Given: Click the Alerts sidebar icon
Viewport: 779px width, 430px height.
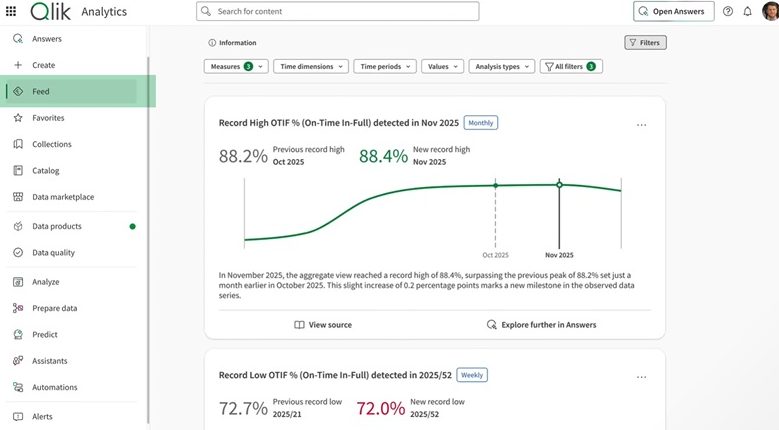Looking at the screenshot, I should click(18, 416).
